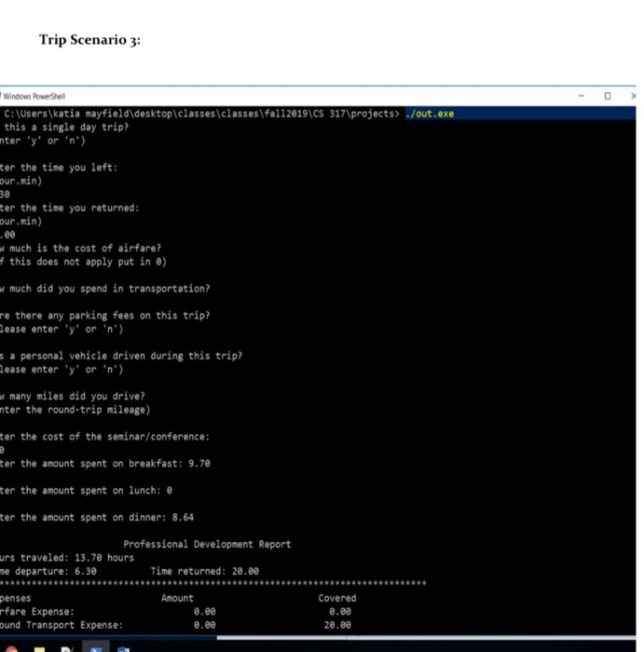
Task: Click the dinner amount '8.64'
Action: click(x=183, y=518)
